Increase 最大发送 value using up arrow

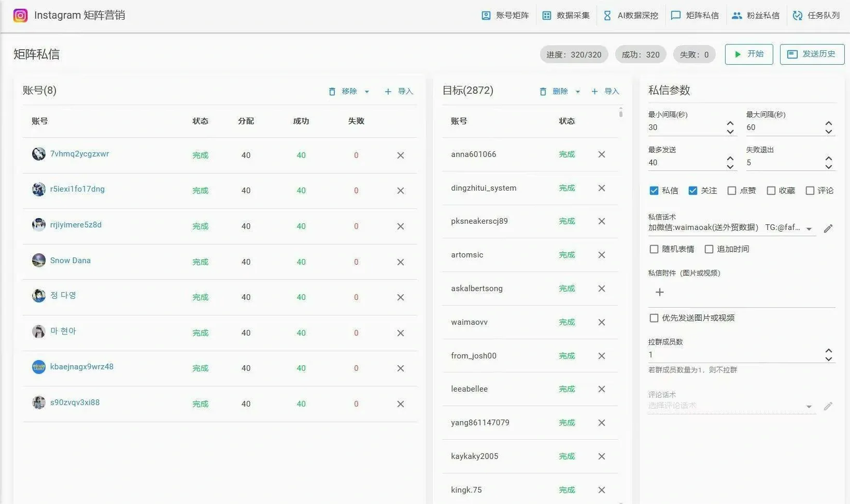(x=730, y=158)
